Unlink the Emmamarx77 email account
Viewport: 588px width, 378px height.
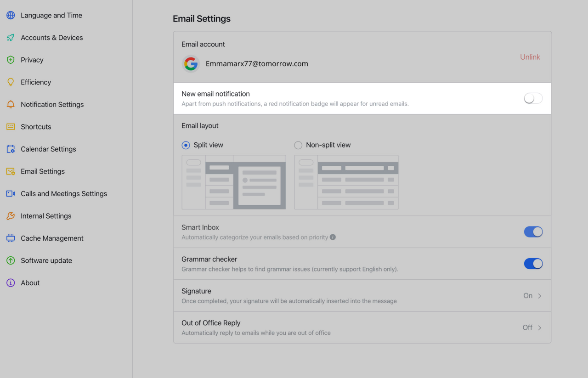[530, 57]
